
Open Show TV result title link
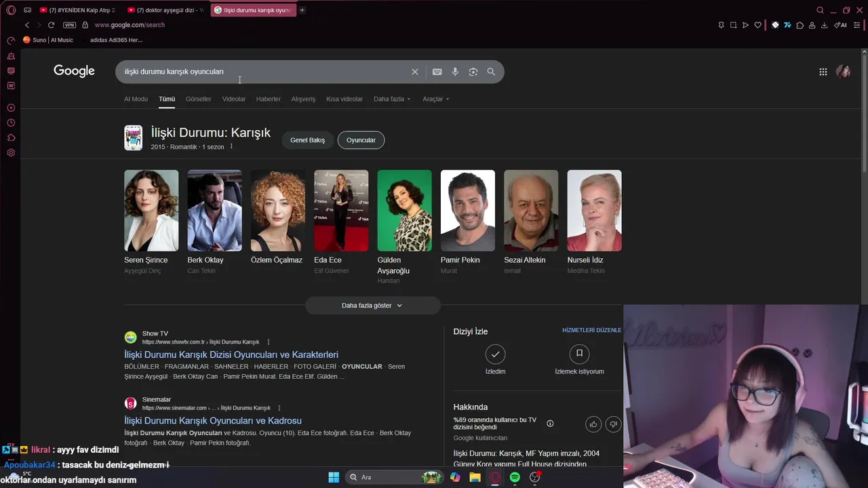tap(231, 354)
